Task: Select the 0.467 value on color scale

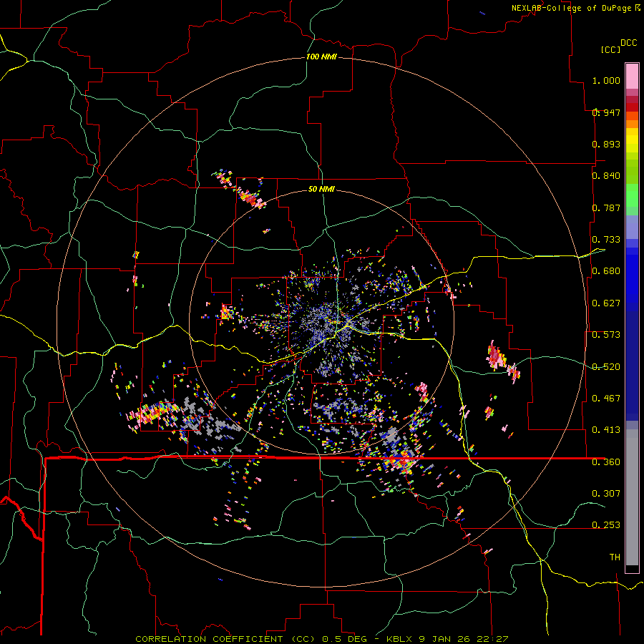Action: 606,399
